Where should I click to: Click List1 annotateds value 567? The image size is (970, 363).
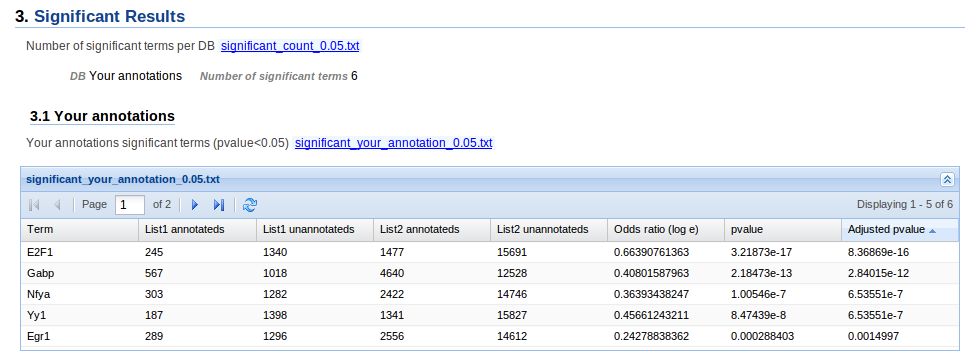[x=154, y=273]
